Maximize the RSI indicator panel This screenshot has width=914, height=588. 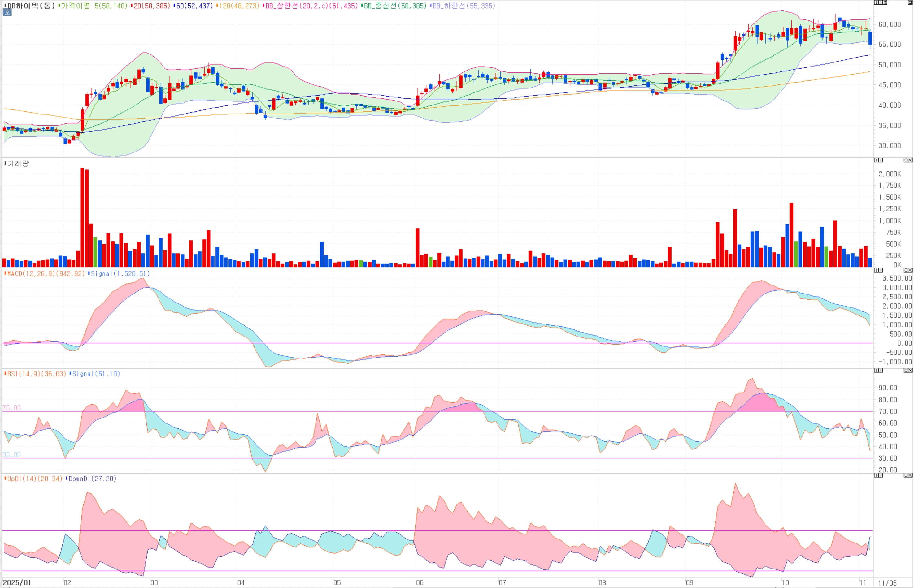[906, 370]
